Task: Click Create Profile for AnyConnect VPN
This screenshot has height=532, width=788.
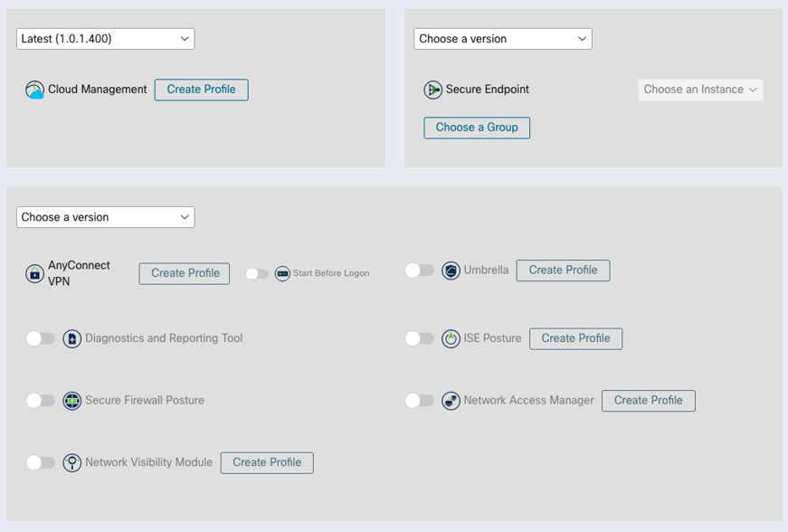Action: point(185,273)
